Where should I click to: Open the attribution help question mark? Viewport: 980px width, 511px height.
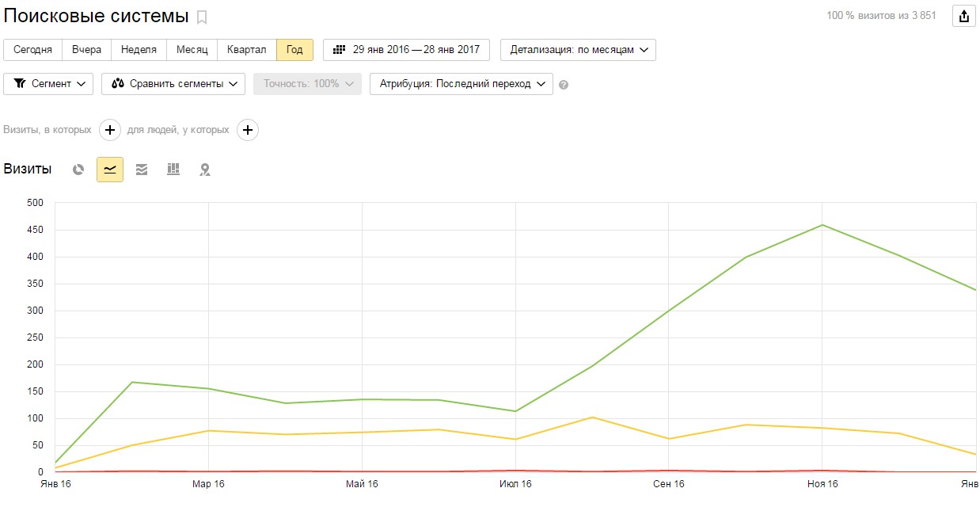point(564,85)
